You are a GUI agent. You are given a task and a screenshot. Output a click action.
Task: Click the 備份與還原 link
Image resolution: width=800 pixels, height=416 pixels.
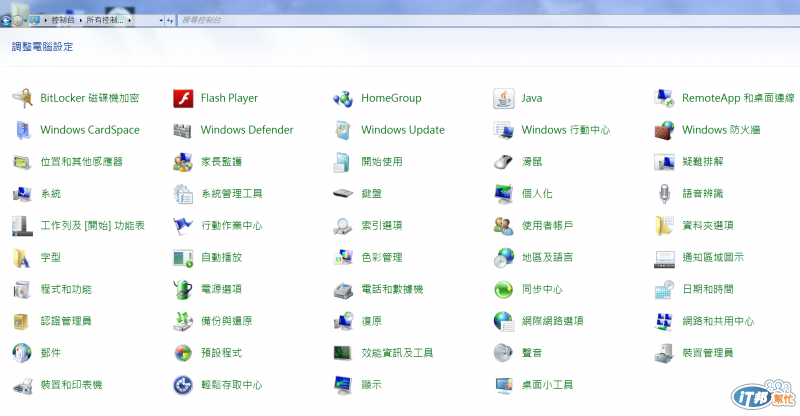click(227, 321)
